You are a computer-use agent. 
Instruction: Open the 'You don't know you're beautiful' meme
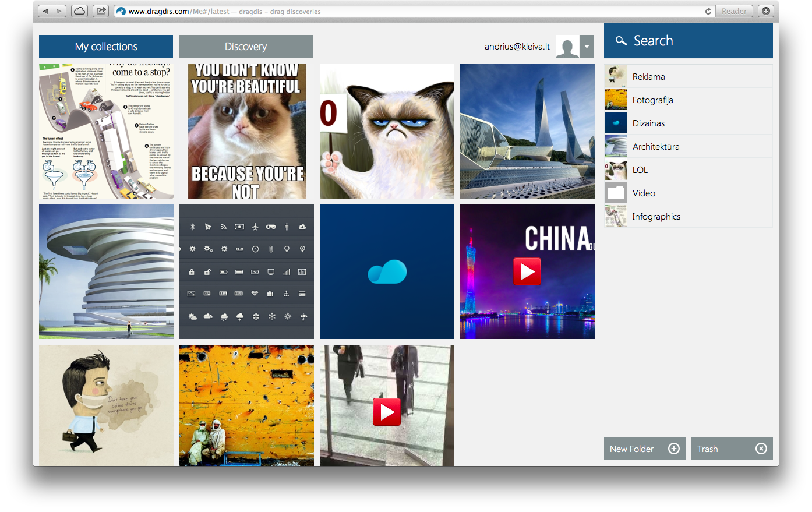pos(246,131)
